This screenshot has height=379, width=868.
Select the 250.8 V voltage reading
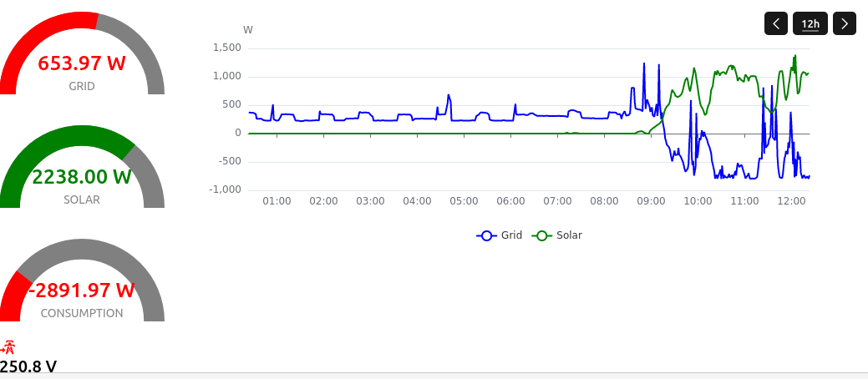(28, 366)
